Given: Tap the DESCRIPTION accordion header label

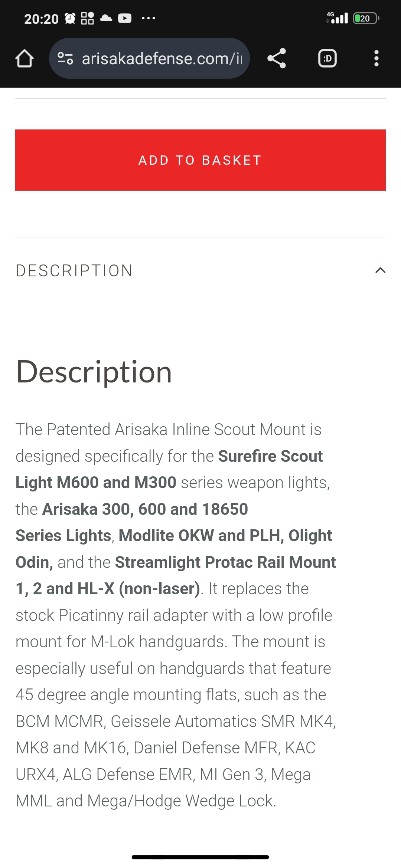Looking at the screenshot, I should 74,271.
